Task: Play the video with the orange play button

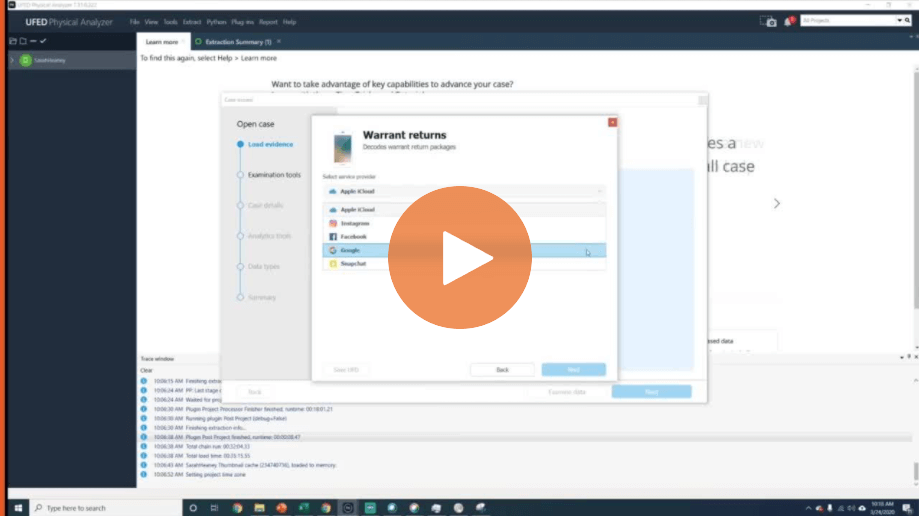Action: coord(460,257)
